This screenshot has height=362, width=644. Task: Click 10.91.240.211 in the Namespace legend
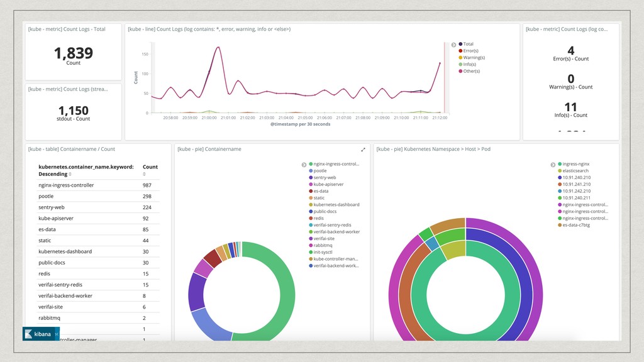[x=576, y=198]
